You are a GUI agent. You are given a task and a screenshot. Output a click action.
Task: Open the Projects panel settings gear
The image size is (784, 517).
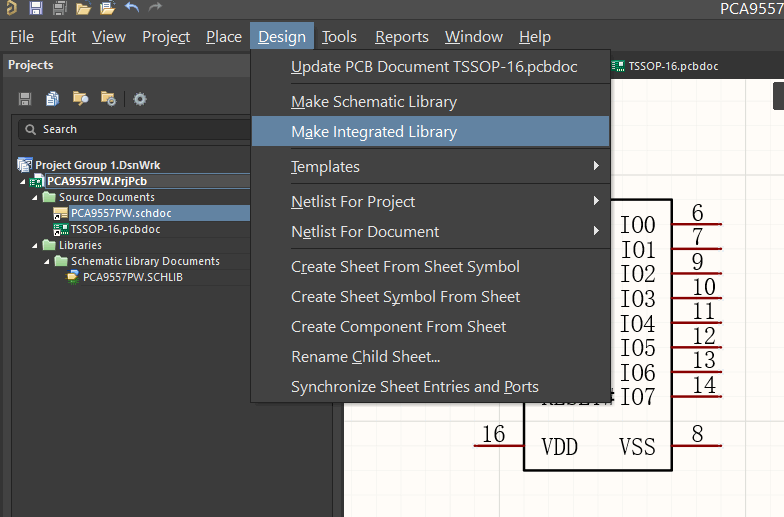pyautogui.click(x=140, y=99)
